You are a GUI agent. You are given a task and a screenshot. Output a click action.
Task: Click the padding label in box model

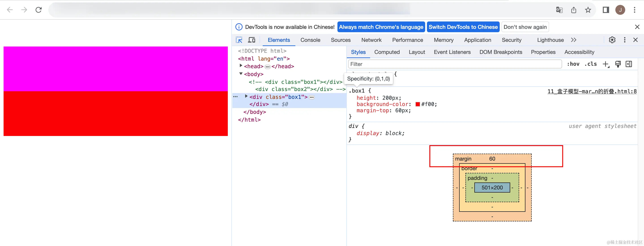point(477,178)
